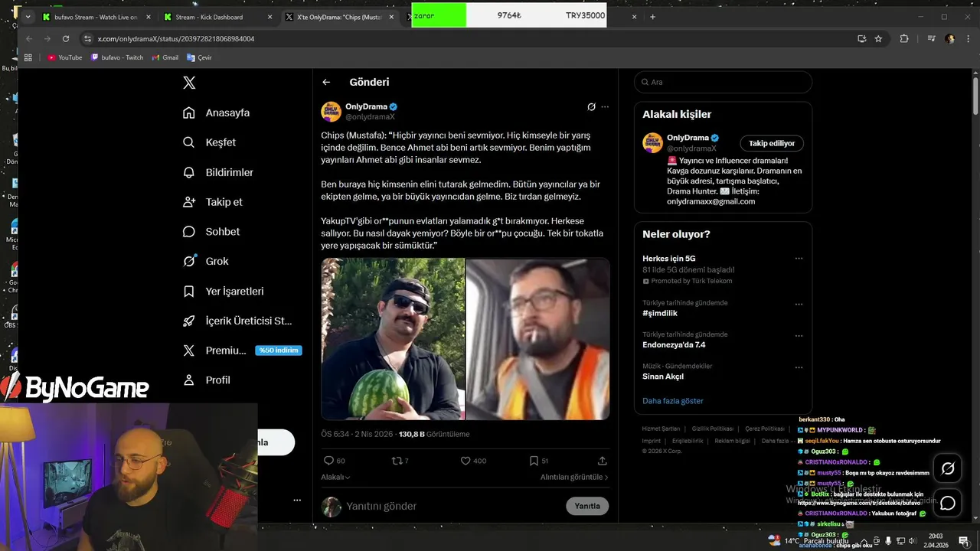This screenshot has width=980, height=551.
Task: Open the orange vest driver photo
Action: (538, 339)
